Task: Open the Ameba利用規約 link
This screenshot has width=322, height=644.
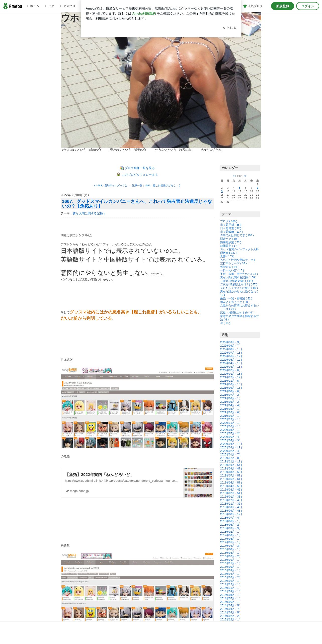Action: (x=144, y=14)
